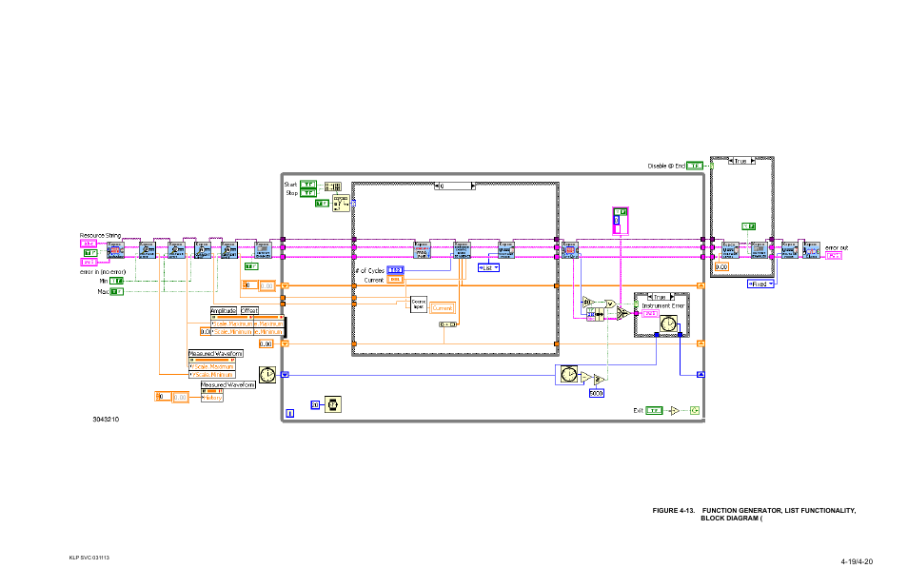The width and height of the screenshot is (908, 588).
Task: Click the Instrument Error terminal in case
Action: point(651,313)
